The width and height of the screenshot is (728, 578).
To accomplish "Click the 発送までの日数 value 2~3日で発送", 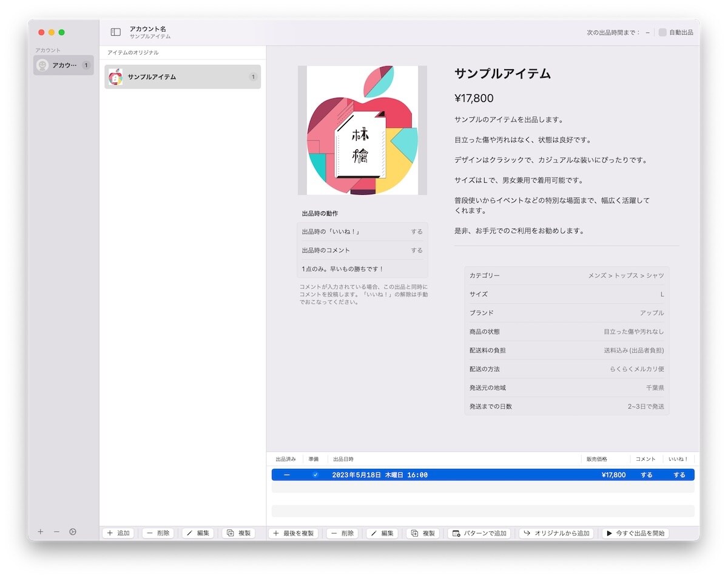I will [646, 406].
